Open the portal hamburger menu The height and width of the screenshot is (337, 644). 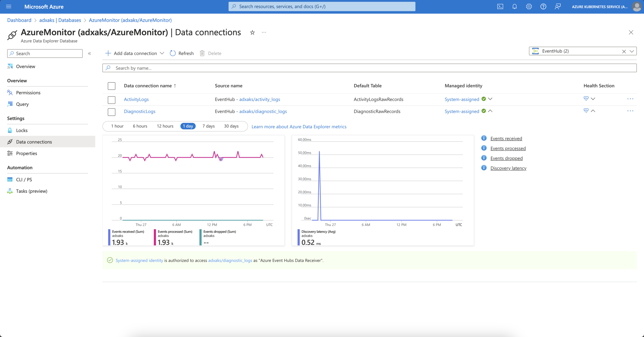click(x=8, y=6)
